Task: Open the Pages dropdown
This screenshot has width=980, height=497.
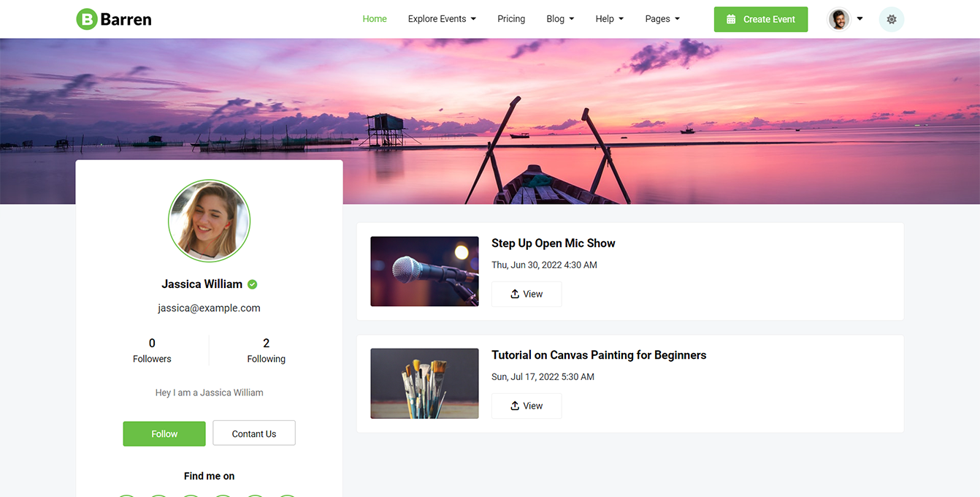Action: pos(662,19)
